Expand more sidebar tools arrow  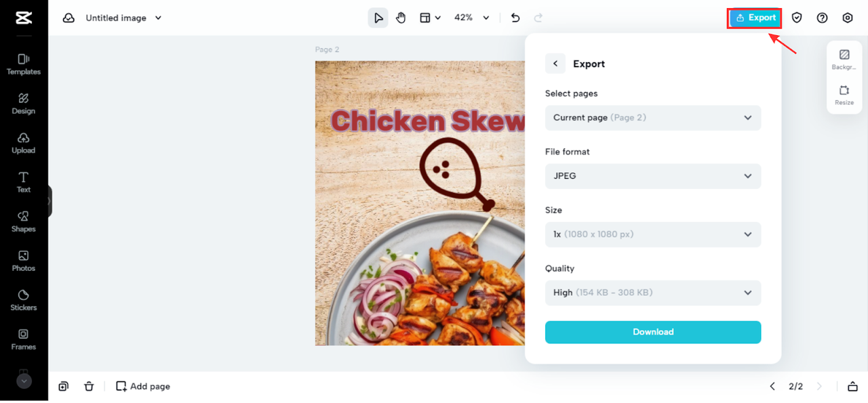tap(24, 381)
